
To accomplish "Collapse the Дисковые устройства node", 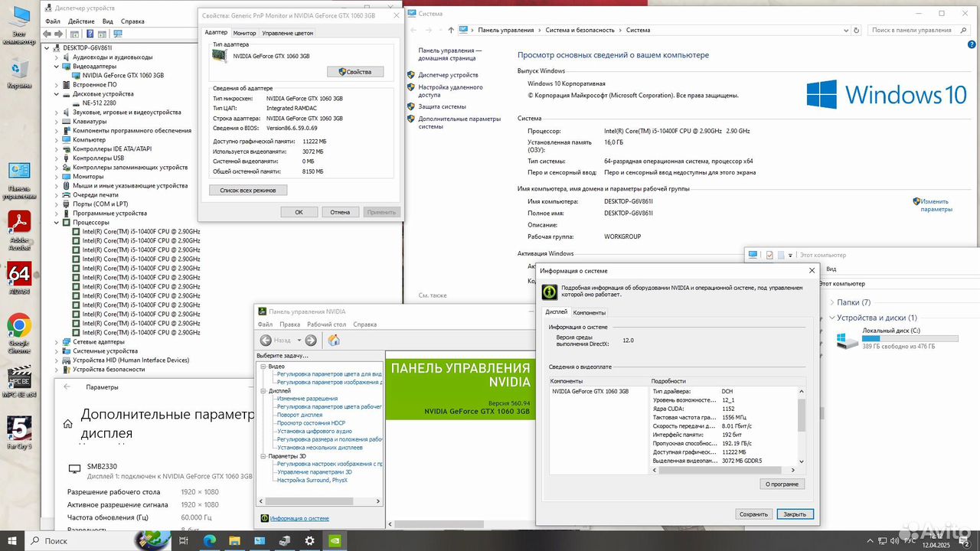I will (56, 94).
